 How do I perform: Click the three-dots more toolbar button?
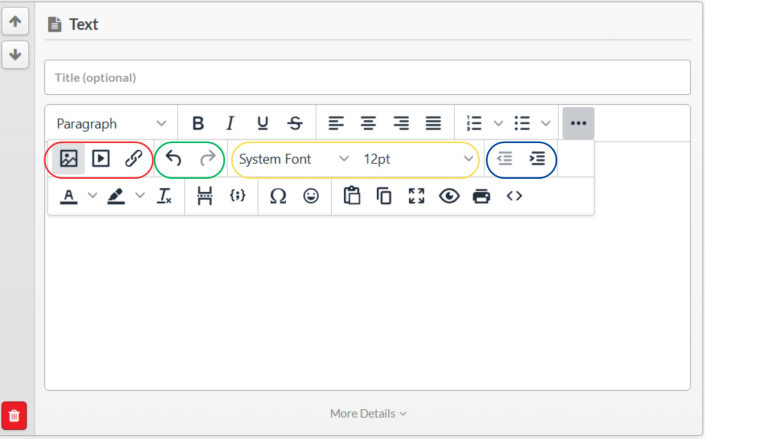[x=578, y=123]
